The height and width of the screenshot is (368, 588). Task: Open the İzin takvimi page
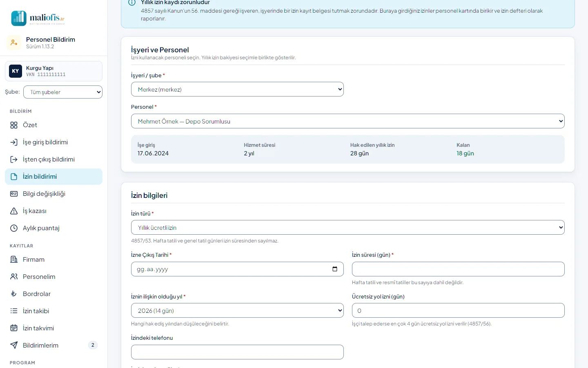pos(53,328)
